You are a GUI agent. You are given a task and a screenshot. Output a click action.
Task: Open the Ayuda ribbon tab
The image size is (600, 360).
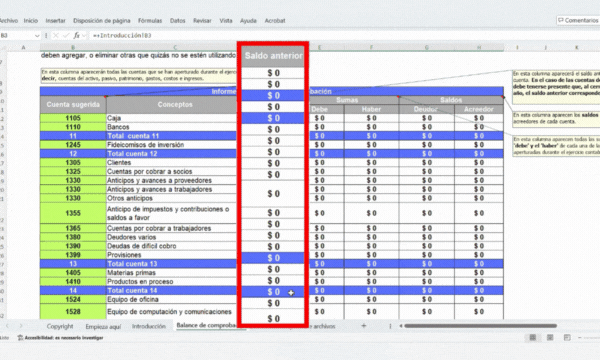pos(248,21)
